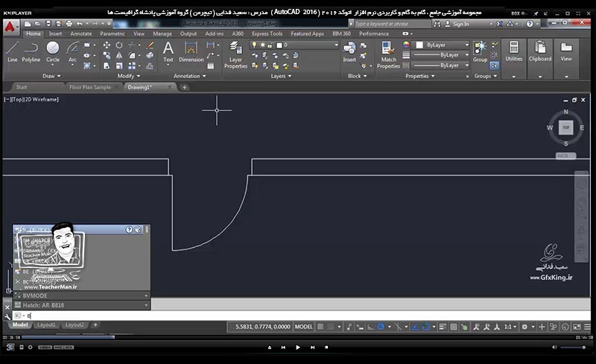Activate the Rotate tool in Modify panel
Image resolution: width=596 pixels, height=364 pixels.
[x=119, y=45]
